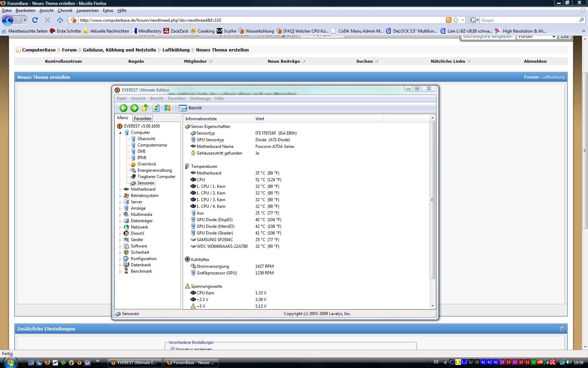The height and width of the screenshot is (368, 588).
Task: Open the Neue Beiträge dropdown
Action: (286, 61)
